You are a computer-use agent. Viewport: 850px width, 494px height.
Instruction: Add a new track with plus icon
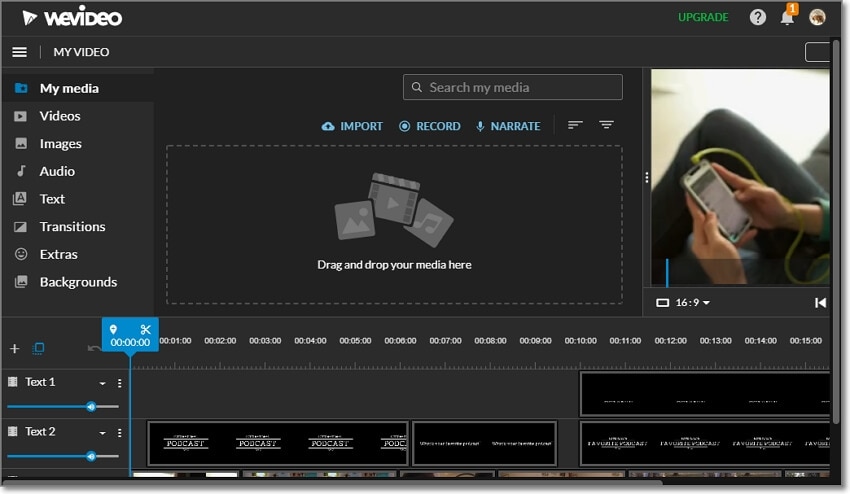coord(15,349)
